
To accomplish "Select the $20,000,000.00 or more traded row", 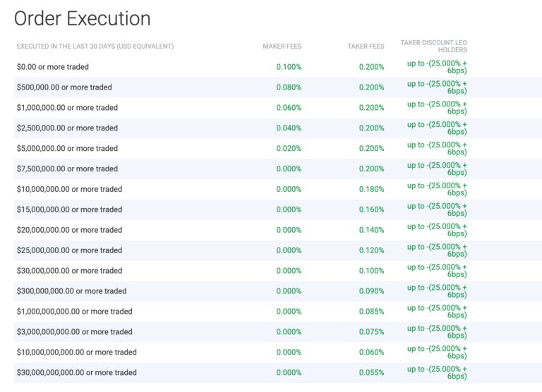I will 278,230.
